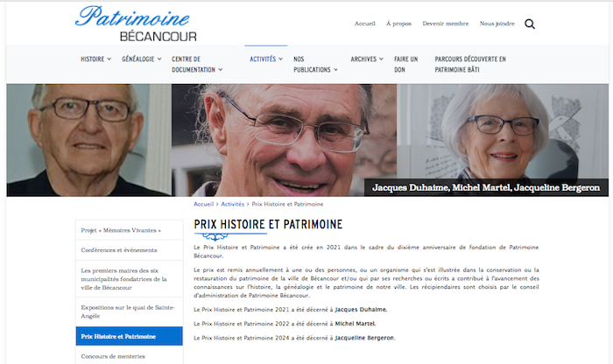Expand the Activités menu chevron

(281, 59)
